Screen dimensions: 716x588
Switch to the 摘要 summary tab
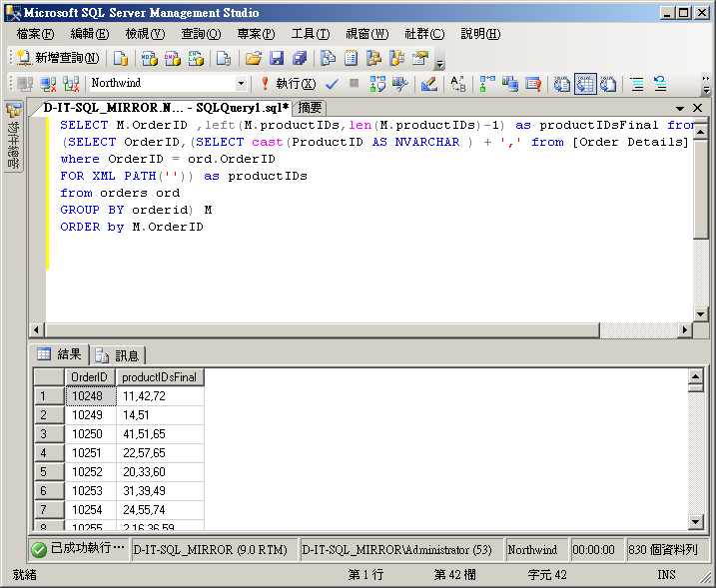click(310, 108)
